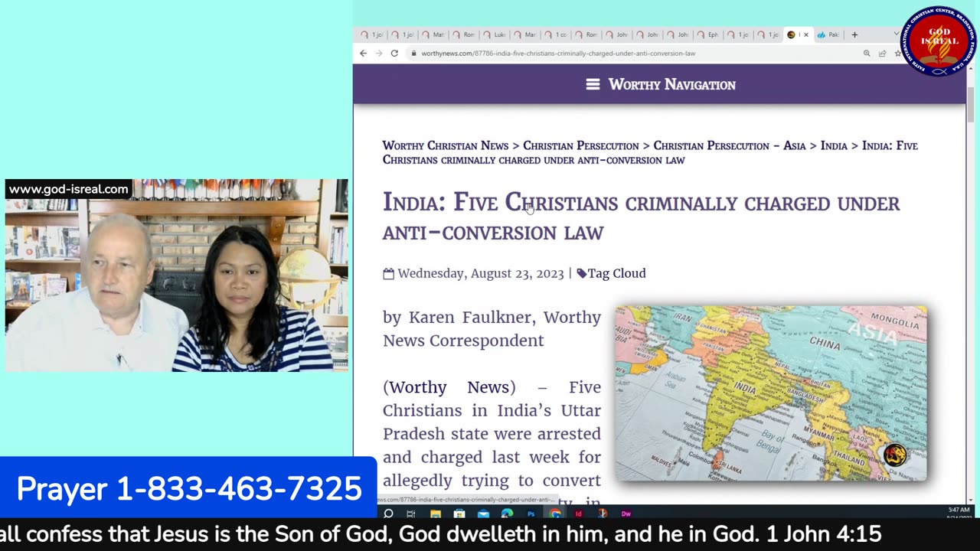Click the webcam video of the two hosts
980x551 pixels.
tap(177, 275)
